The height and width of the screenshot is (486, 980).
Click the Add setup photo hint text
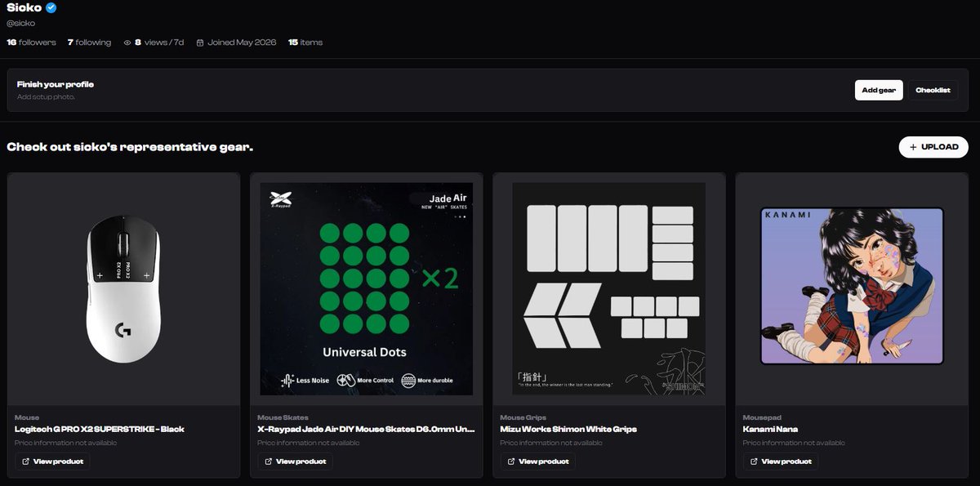click(x=46, y=96)
